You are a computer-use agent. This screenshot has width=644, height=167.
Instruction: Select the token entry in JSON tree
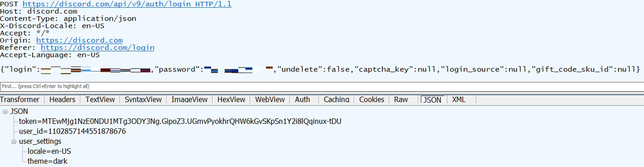(x=180, y=121)
